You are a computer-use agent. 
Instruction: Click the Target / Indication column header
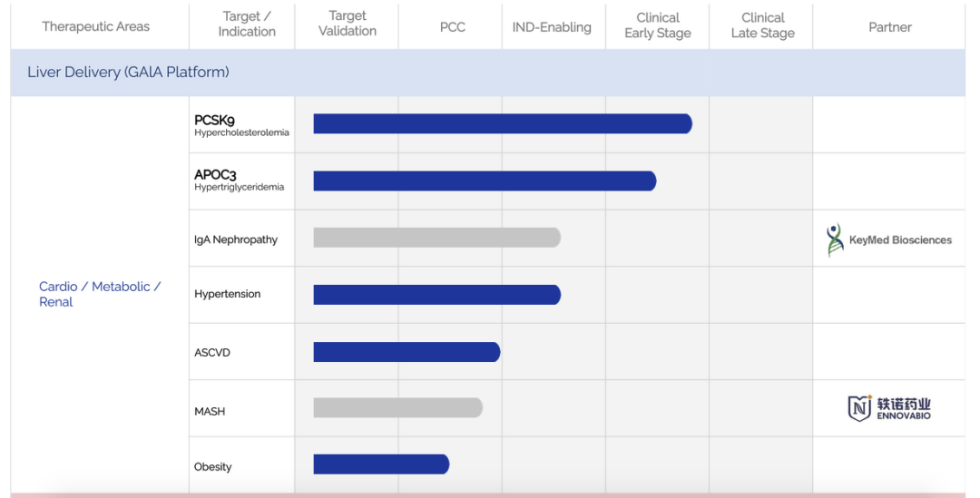tap(247, 24)
